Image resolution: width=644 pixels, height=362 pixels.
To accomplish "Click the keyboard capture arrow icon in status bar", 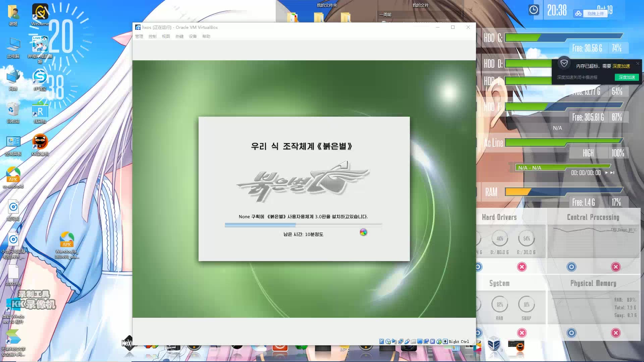I will pos(445,342).
